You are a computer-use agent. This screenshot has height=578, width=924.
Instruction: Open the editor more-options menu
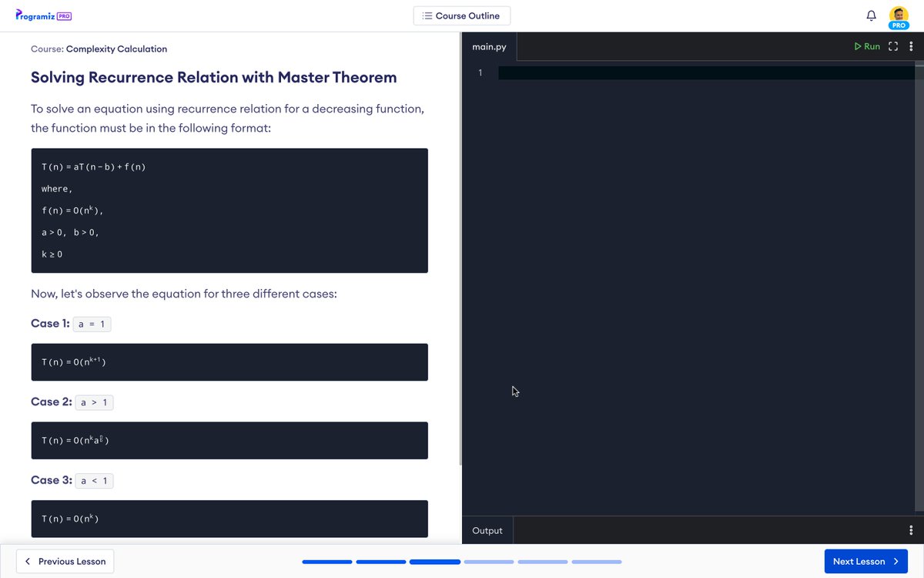tap(912, 46)
